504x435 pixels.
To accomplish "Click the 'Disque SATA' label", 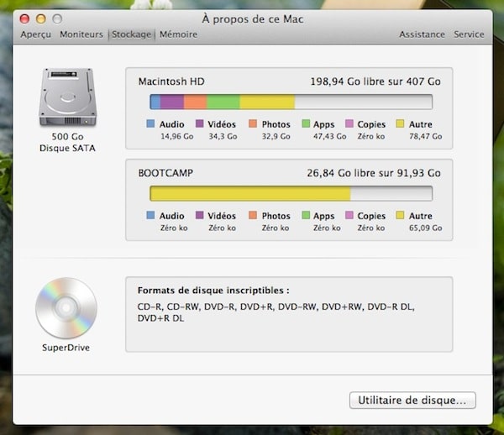I will 67,148.
